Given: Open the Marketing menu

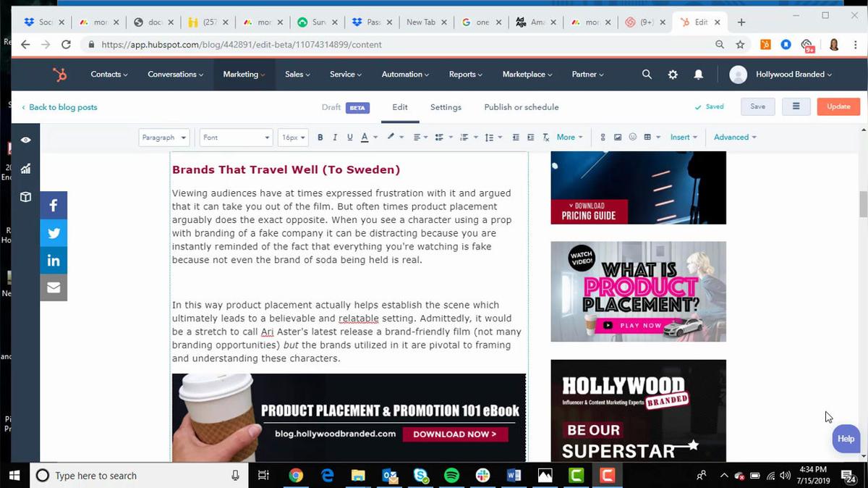Looking at the screenshot, I should tap(244, 75).
